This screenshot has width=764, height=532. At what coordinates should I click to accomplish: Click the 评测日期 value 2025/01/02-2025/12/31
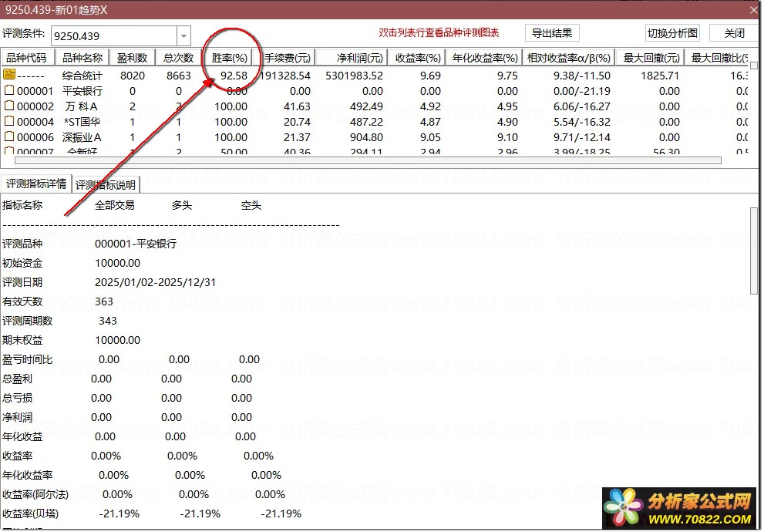pos(155,282)
